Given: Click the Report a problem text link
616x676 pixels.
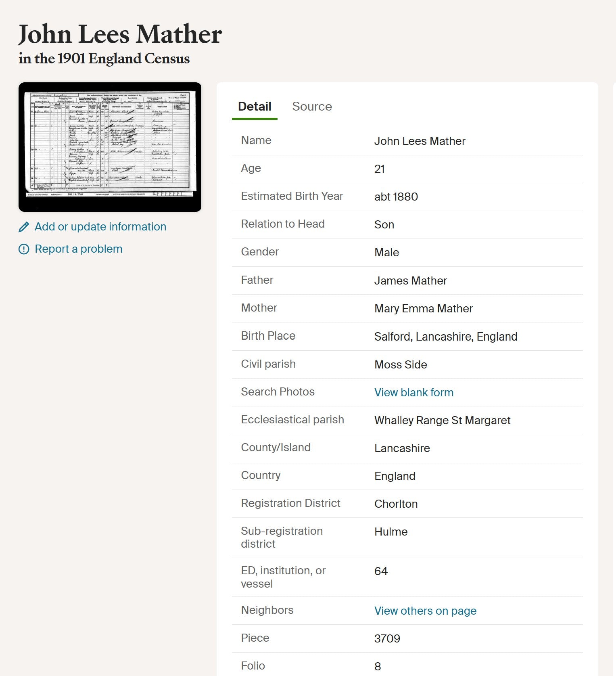Looking at the screenshot, I should click(x=79, y=249).
